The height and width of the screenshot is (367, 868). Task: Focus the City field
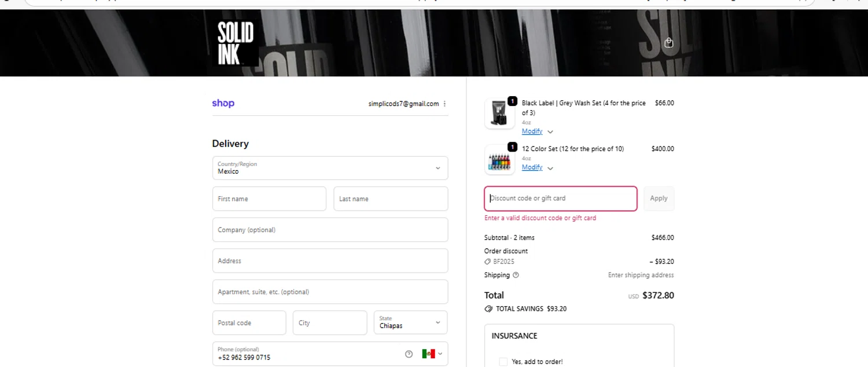[330, 322]
